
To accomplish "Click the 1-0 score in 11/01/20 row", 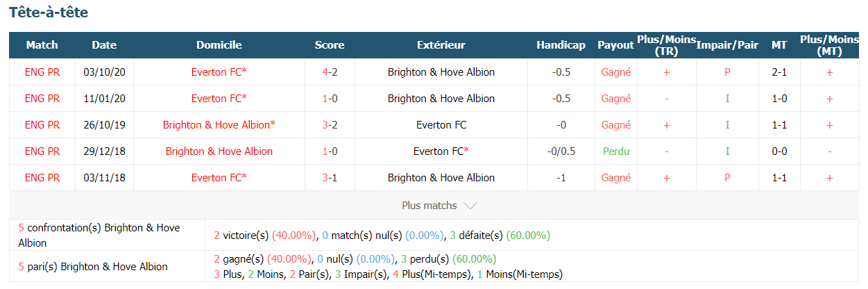I will (x=330, y=99).
